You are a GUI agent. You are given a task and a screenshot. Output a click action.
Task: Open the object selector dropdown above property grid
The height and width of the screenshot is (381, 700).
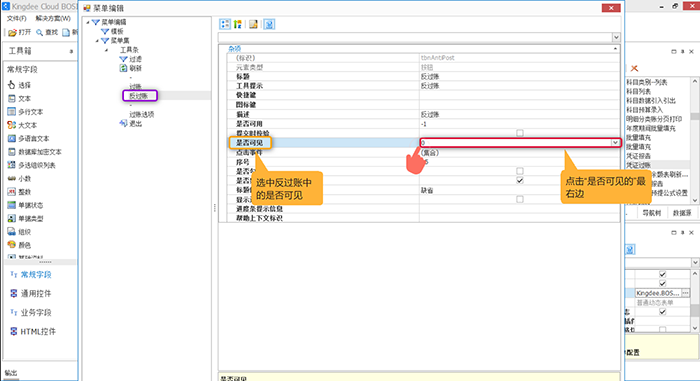tap(616, 37)
